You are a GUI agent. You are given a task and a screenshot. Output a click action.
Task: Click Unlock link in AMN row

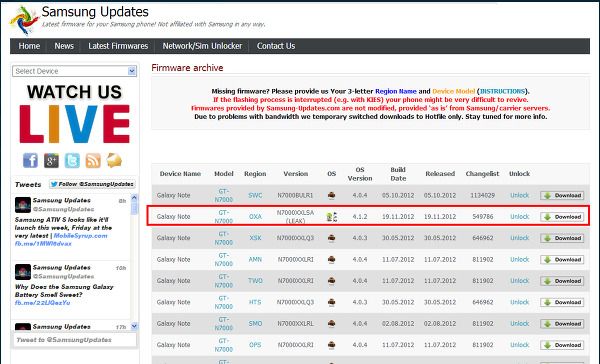tap(519, 260)
